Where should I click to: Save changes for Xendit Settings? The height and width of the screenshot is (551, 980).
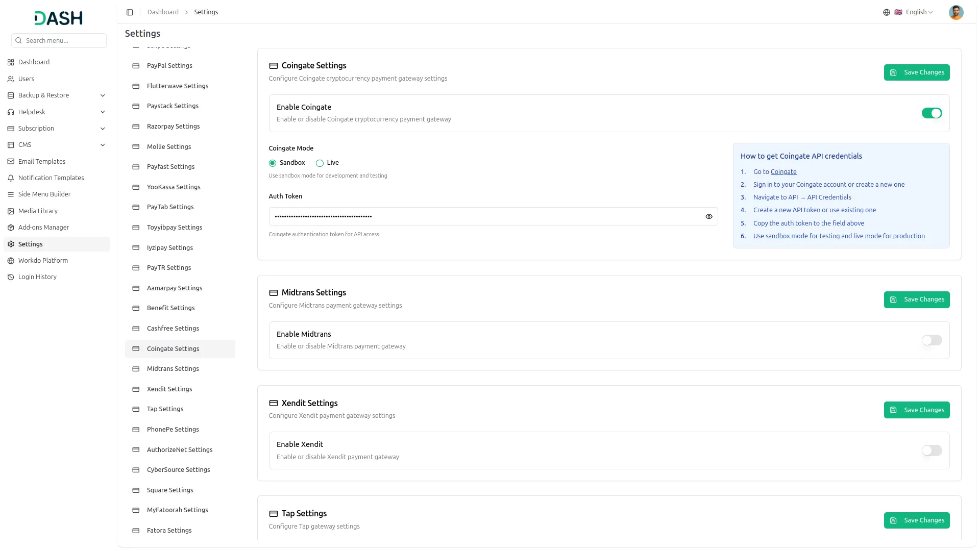tap(917, 410)
